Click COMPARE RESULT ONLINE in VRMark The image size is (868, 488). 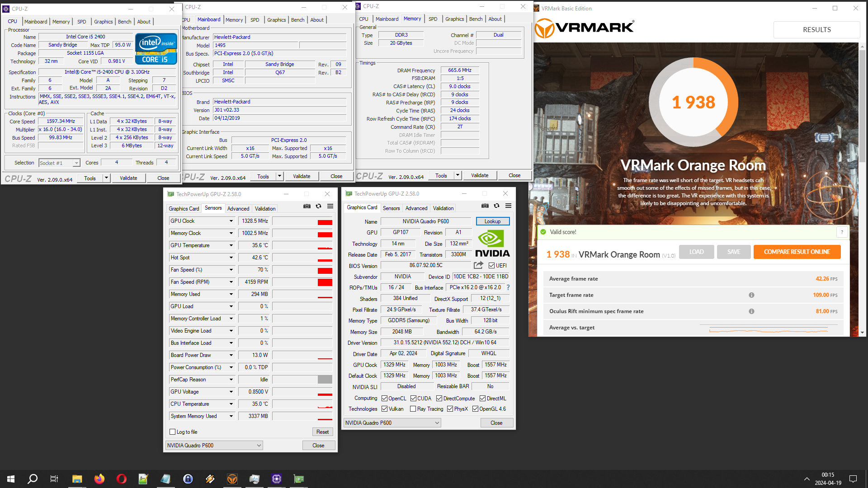point(797,252)
